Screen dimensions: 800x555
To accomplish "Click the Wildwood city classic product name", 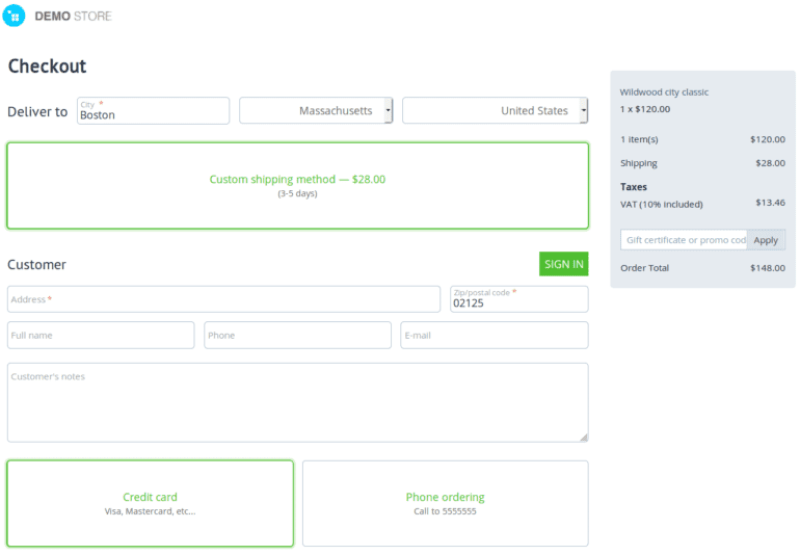I will pos(664,92).
